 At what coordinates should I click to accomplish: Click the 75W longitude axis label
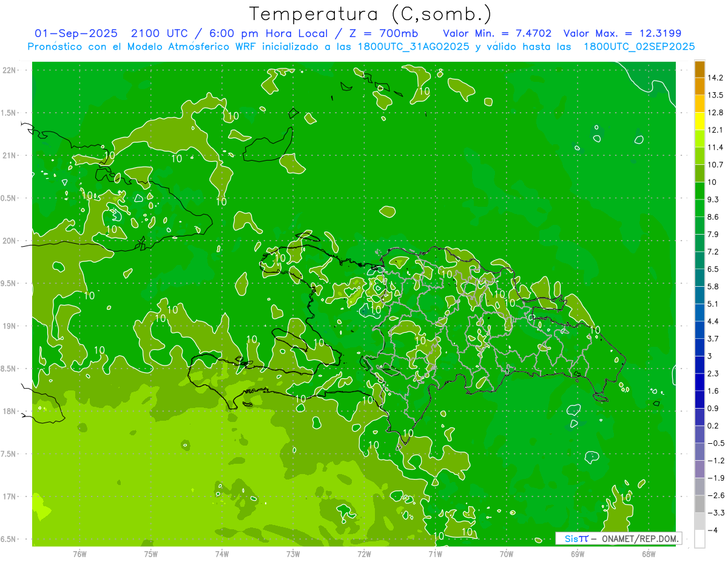tap(151, 554)
